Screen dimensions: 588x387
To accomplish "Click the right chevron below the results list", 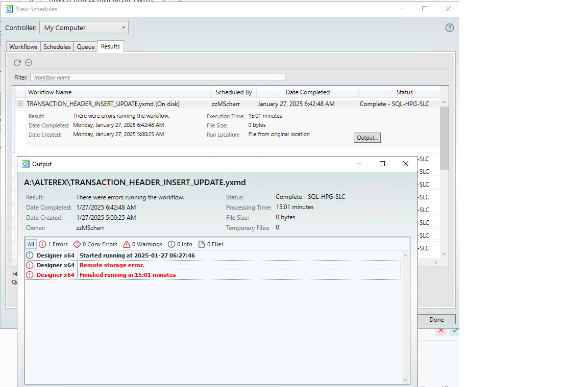I will tap(436, 262).
